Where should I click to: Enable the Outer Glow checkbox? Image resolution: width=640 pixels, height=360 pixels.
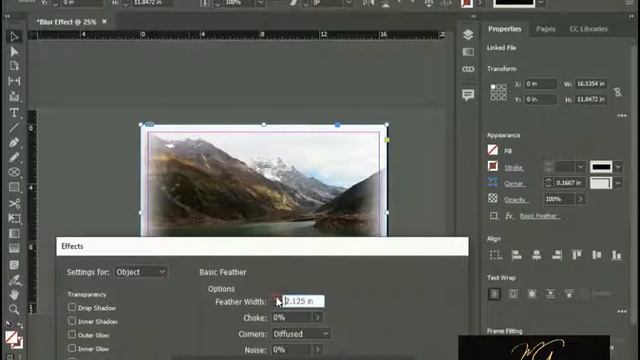[x=72, y=334]
